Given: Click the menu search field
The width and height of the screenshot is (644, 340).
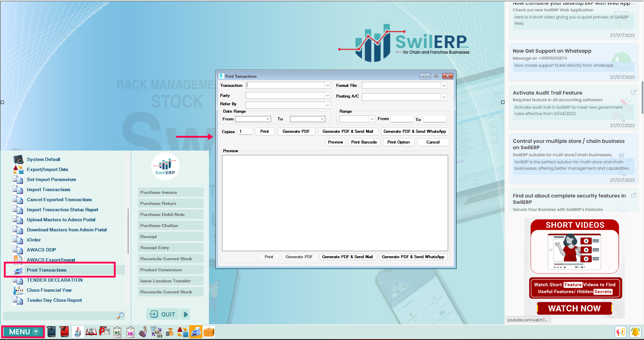Looking at the screenshot, I should tap(60, 316).
